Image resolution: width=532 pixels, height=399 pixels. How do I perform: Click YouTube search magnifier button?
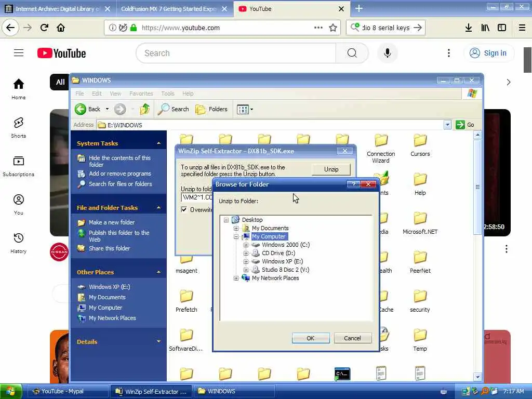point(352,53)
